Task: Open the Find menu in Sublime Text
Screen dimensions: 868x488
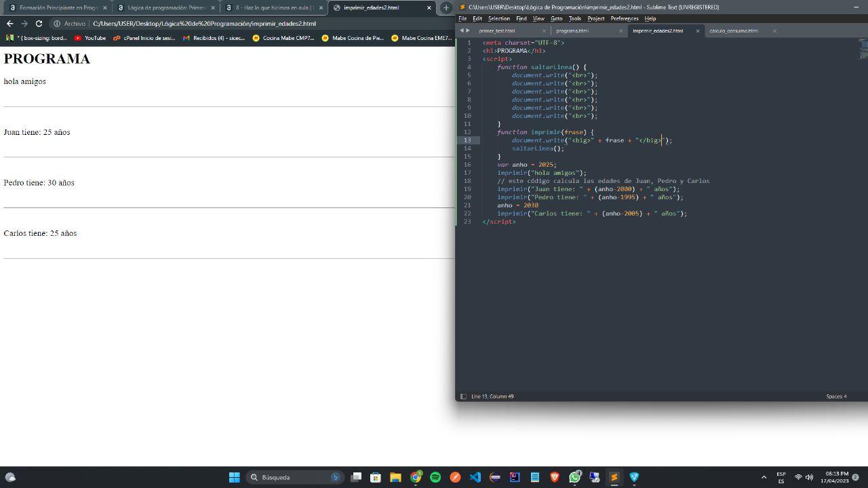Action: (521, 18)
